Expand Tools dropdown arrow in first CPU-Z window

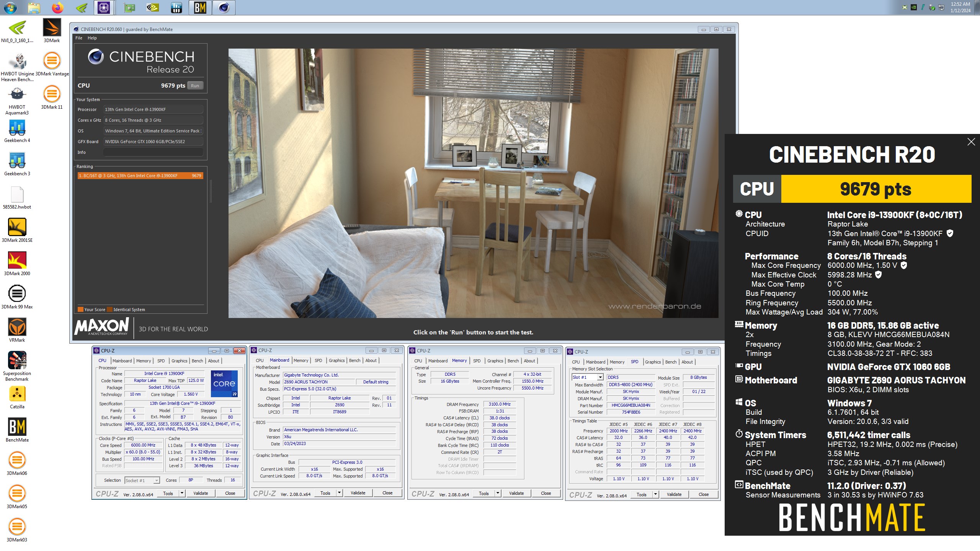click(182, 493)
